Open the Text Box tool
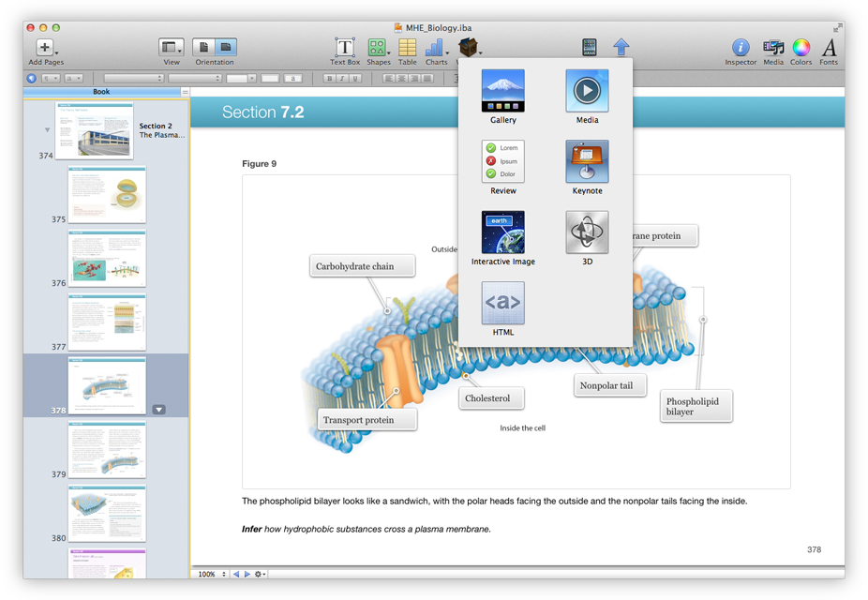868x600 pixels. (344, 48)
